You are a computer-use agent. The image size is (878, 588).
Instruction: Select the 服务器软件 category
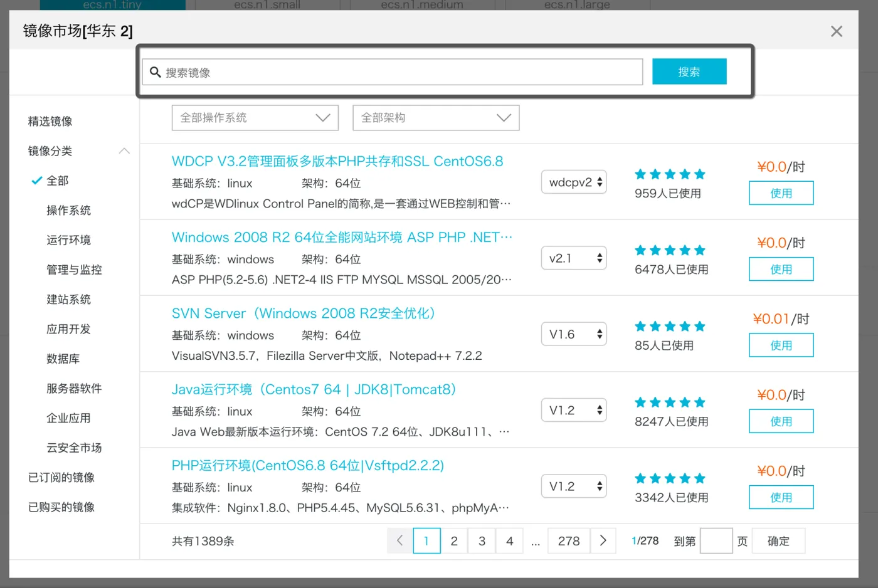tap(74, 388)
